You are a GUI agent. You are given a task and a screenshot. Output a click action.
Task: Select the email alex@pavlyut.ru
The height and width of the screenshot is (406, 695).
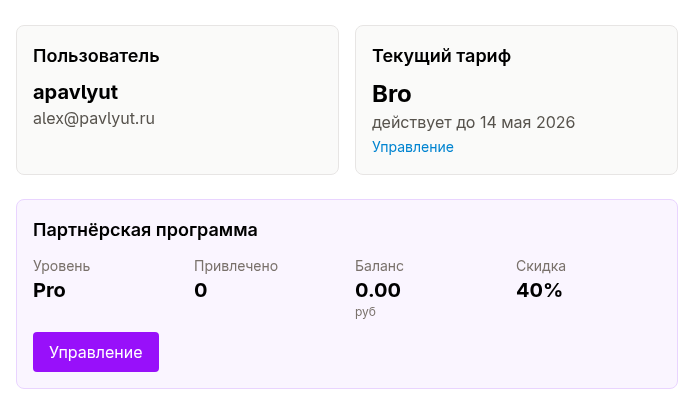(x=94, y=118)
